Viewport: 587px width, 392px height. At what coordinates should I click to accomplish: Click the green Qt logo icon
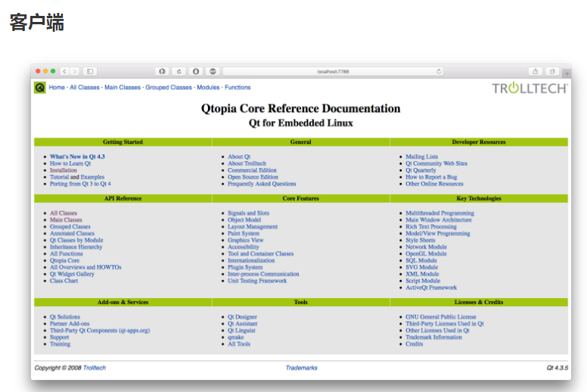(x=40, y=88)
